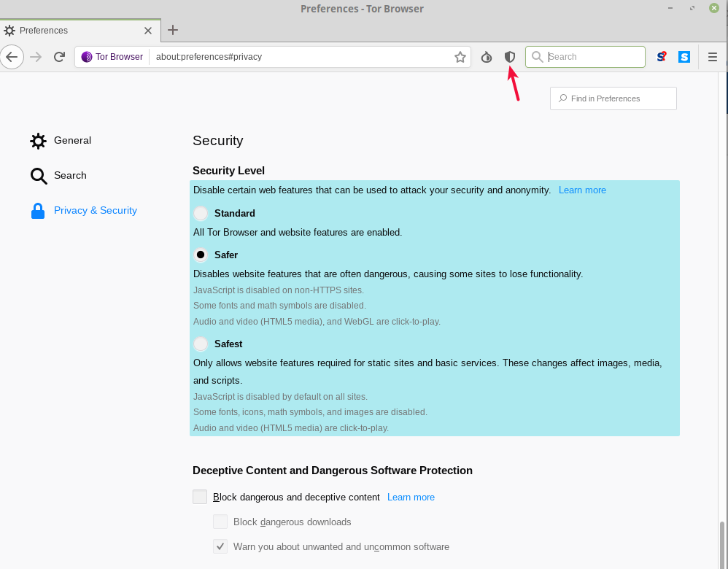Screen dimensions: 728x569
Task: Select the Standard security level
Action: [201, 214]
